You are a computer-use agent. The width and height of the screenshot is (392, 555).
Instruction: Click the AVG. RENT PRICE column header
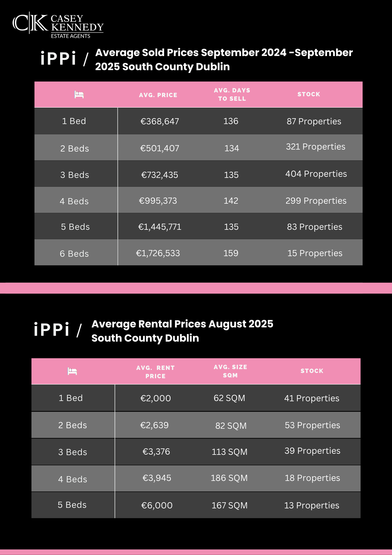[x=155, y=372]
